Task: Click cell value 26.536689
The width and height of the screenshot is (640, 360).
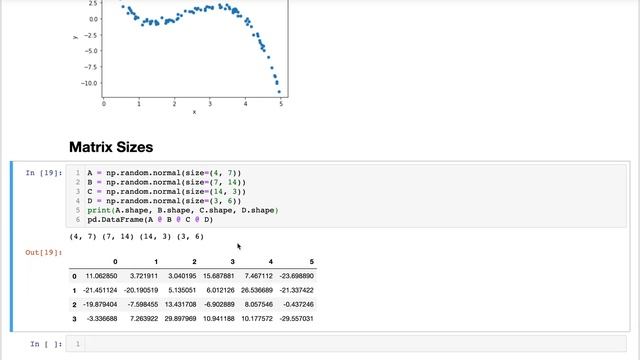Action: pos(257,291)
